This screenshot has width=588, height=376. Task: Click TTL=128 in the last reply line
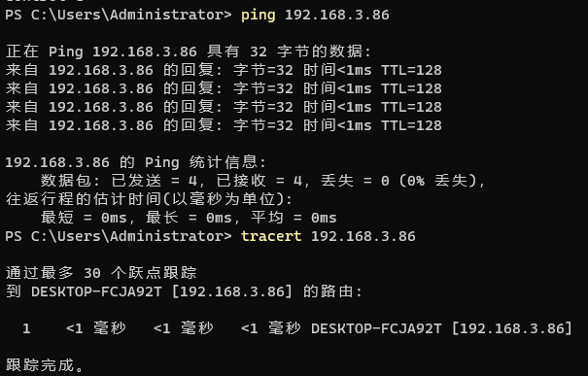(x=411, y=125)
